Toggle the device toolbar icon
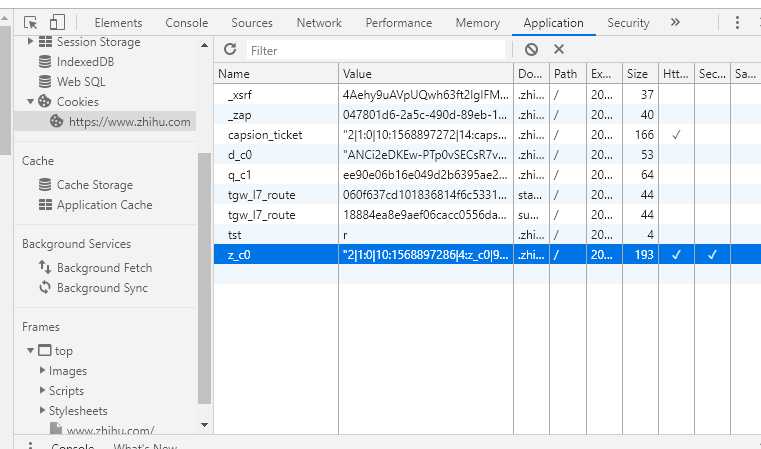Viewport: 761px width, 449px height. [57, 22]
